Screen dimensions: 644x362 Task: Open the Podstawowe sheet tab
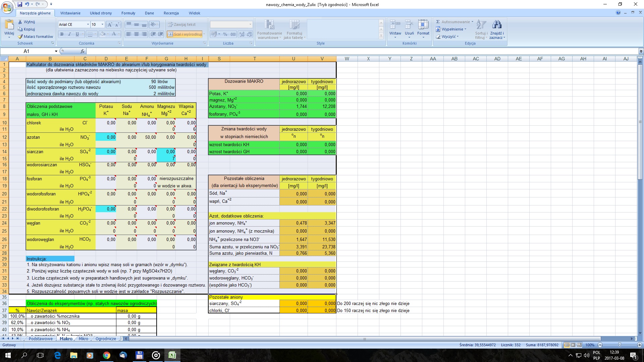41,339
